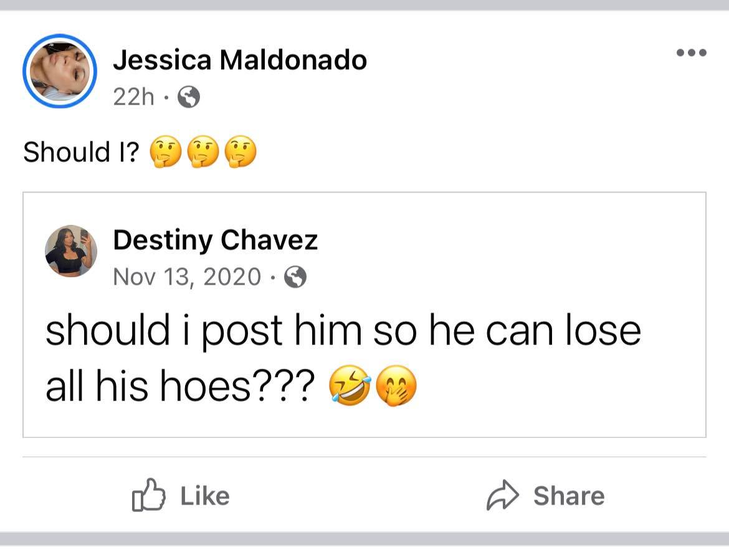Screen dimensions: 729x560
Task: Click the first thinking face emoji
Action: 165,153
